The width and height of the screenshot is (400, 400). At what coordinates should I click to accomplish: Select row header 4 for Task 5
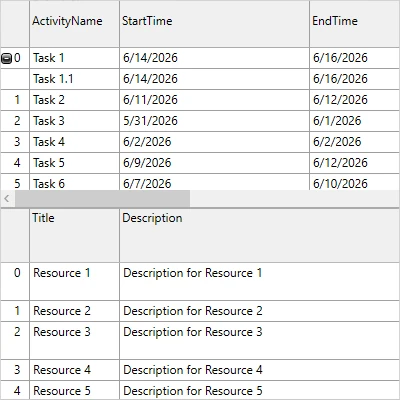[x=15, y=163]
